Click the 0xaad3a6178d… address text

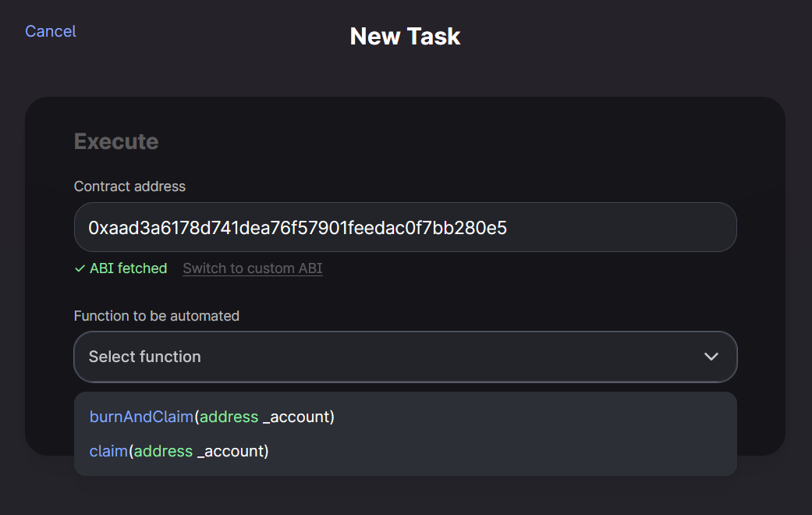click(x=297, y=228)
